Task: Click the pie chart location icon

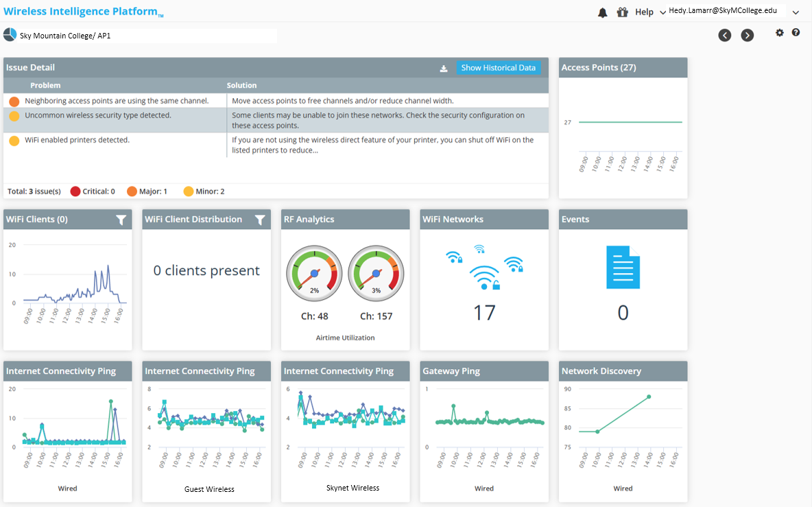Action: tap(10, 35)
